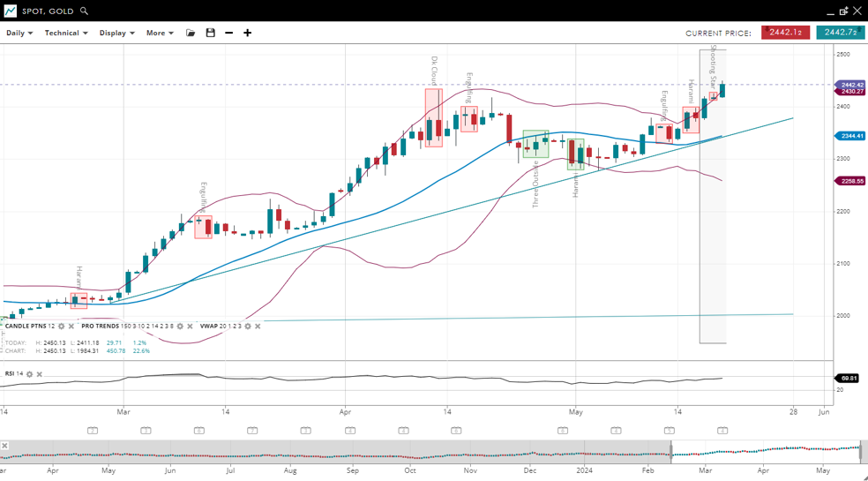Remove the Candle Ptns indicator
868x481 pixels.
pyautogui.click(x=71, y=327)
